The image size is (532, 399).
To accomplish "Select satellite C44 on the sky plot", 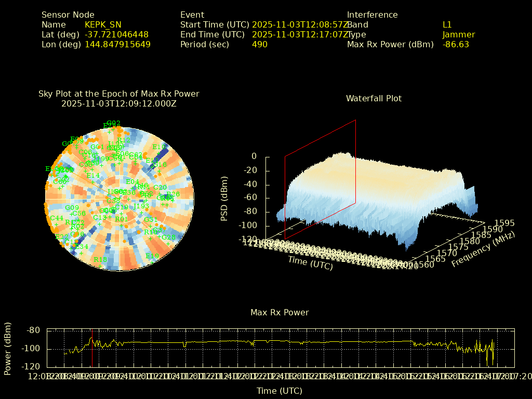I will (56, 218).
